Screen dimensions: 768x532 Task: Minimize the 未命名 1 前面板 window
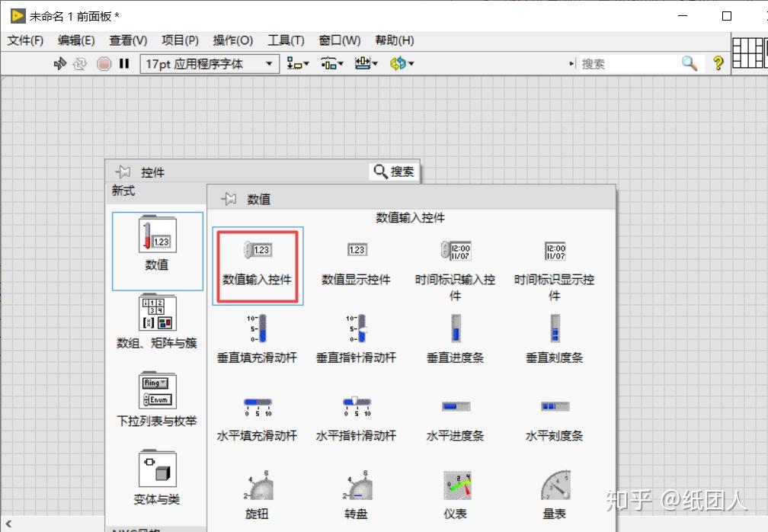[683, 16]
